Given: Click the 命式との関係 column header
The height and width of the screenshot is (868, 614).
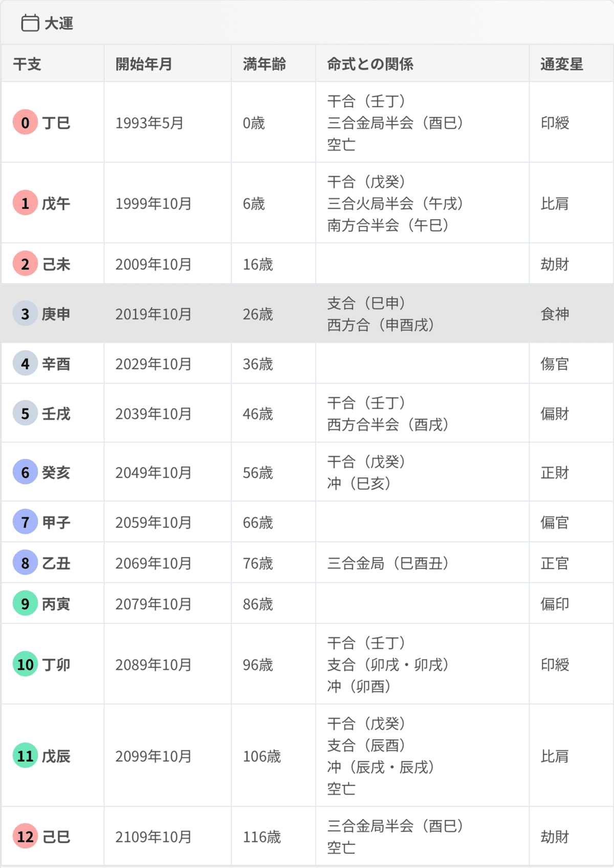Looking at the screenshot, I should coord(370,64).
